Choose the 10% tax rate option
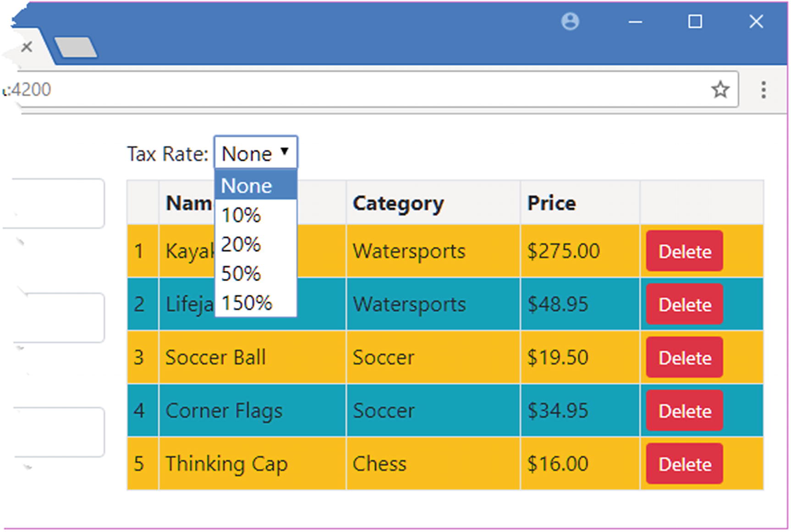 pyautogui.click(x=255, y=215)
